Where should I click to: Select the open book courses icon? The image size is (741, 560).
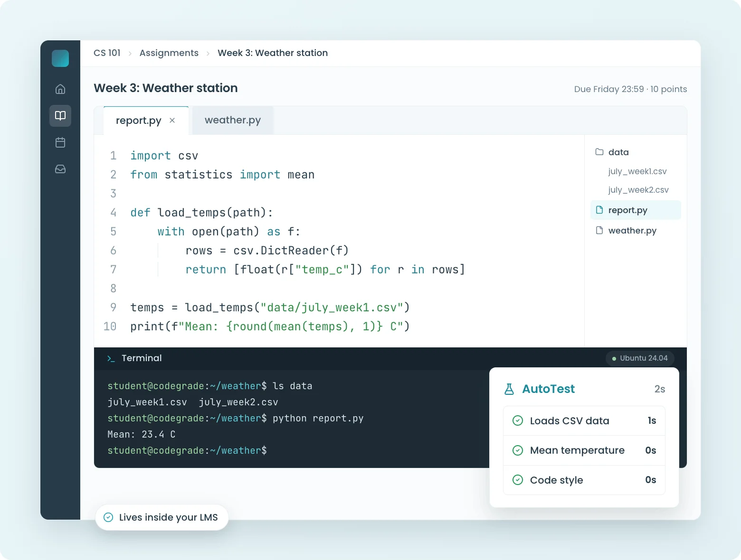[60, 116]
